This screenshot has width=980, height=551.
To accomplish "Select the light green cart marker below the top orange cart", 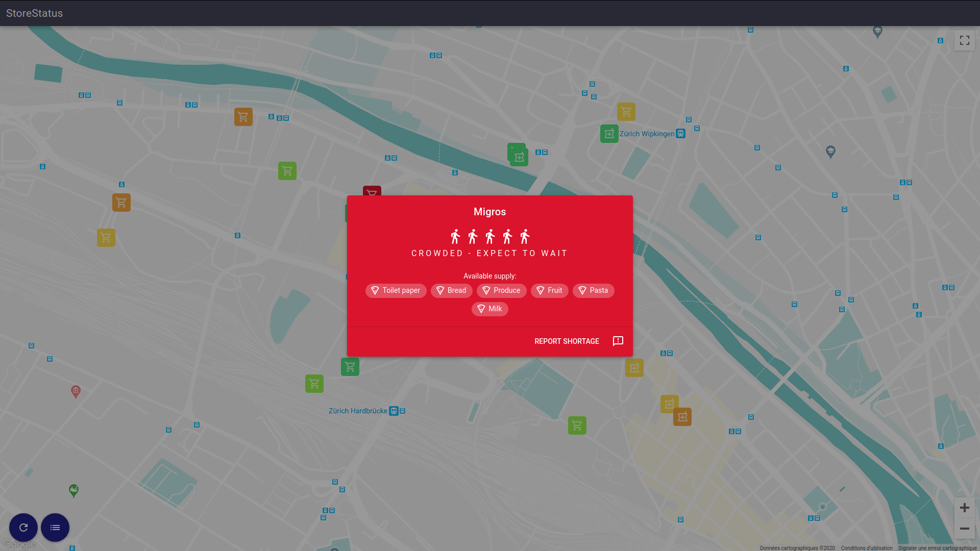I will [x=287, y=171].
